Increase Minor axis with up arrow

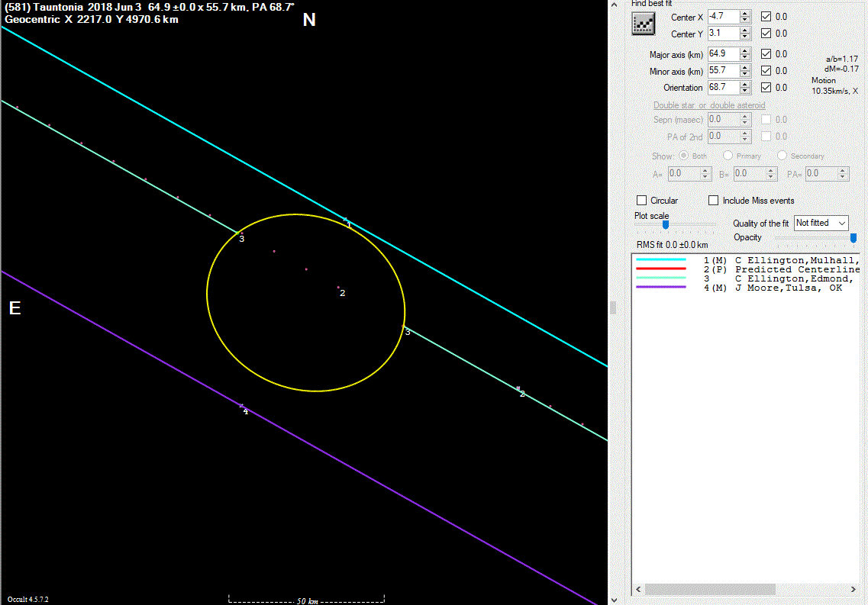point(745,67)
